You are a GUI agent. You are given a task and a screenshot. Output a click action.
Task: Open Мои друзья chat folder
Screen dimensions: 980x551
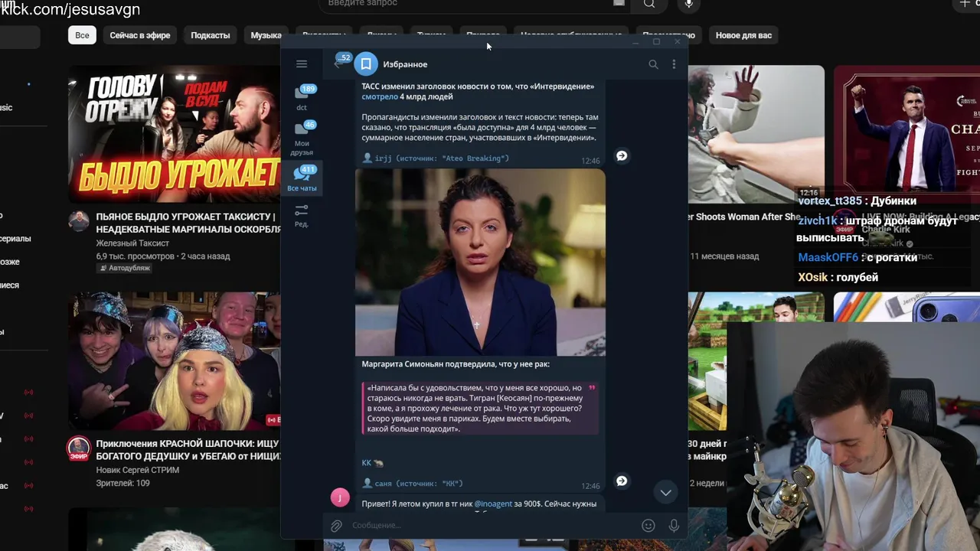coord(302,138)
